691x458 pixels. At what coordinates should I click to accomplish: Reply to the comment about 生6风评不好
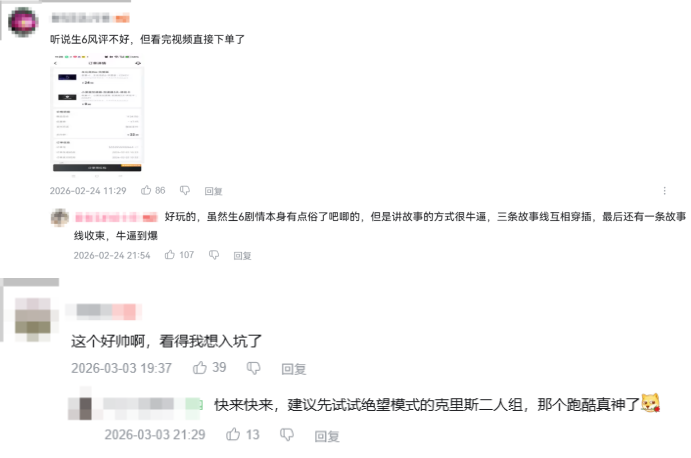point(213,191)
